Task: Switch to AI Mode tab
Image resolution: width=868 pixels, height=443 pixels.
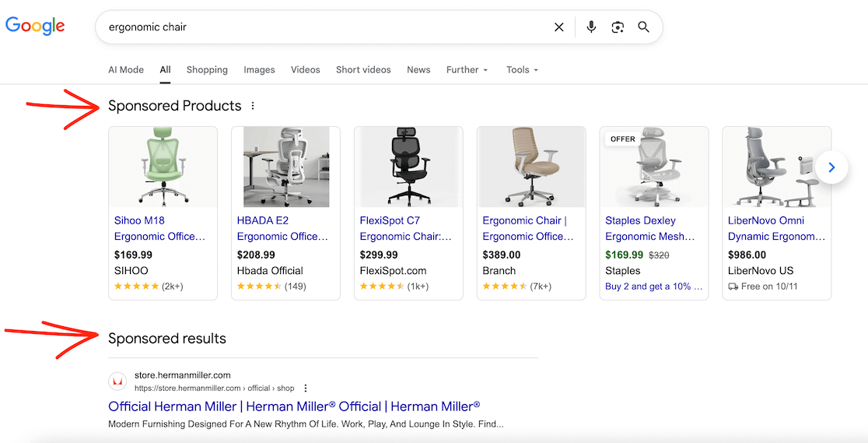Action: point(126,70)
